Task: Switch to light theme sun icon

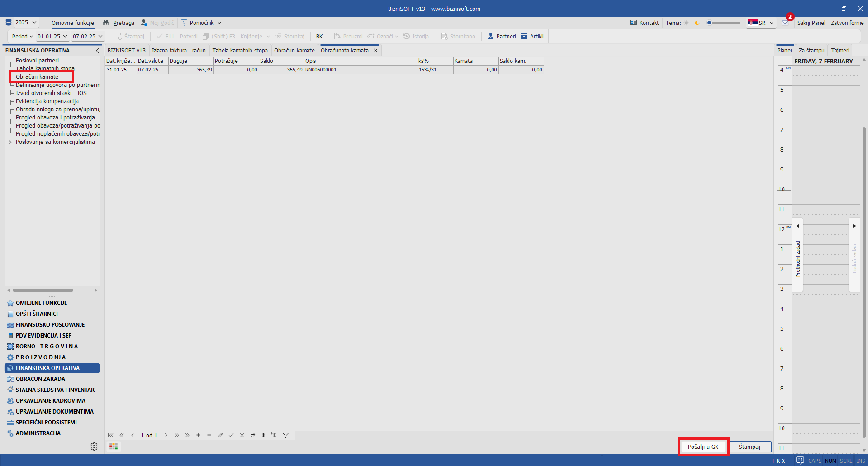Action: pyautogui.click(x=686, y=23)
